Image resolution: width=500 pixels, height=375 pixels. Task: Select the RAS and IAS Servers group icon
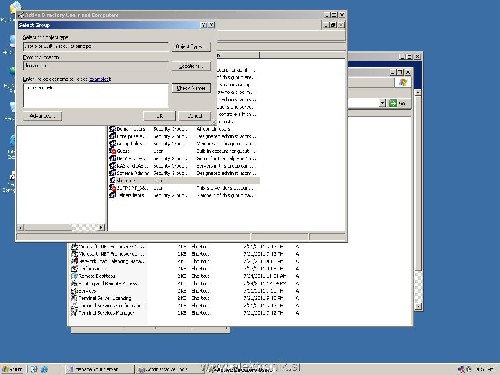(x=112, y=166)
